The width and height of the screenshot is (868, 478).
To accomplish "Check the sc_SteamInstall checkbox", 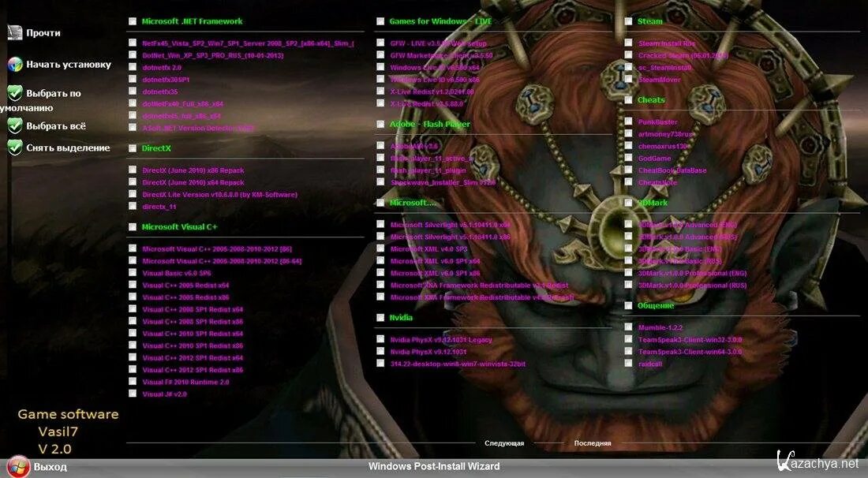I will click(x=628, y=67).
